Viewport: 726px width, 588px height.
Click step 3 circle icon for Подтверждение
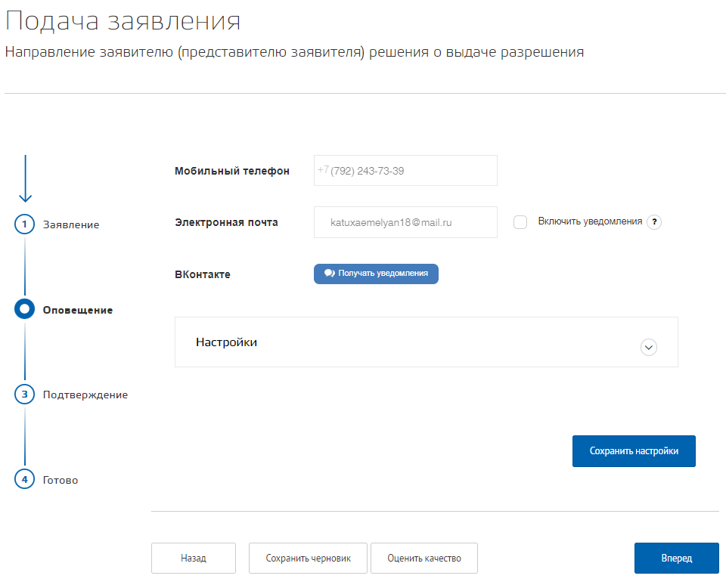pyautogui.click(x=25, y=395)
